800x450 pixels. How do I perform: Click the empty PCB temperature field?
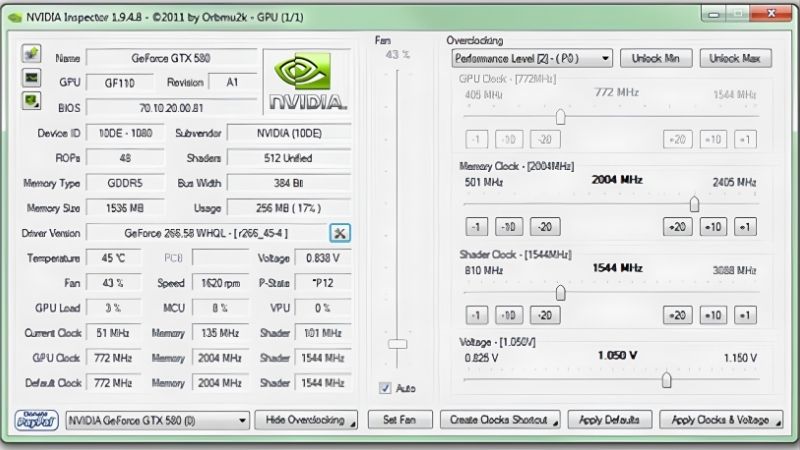pyautogui.click(x=220, y=258)
